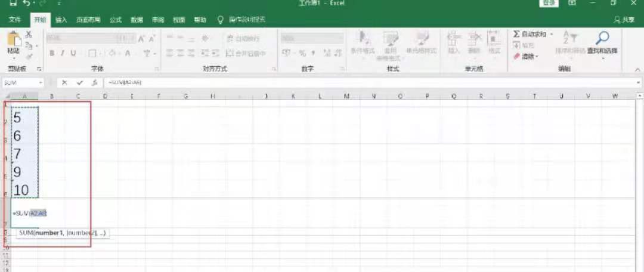644x272 pixels.
Task: Confirm the formula with the checkmark icon
Action: (79, 82)
